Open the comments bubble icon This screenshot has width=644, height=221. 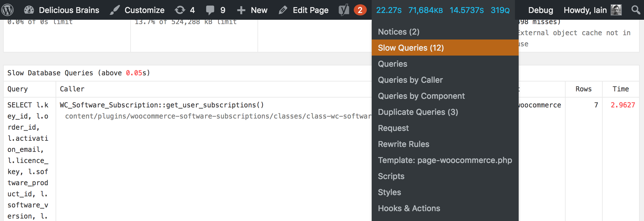(210, 10)
